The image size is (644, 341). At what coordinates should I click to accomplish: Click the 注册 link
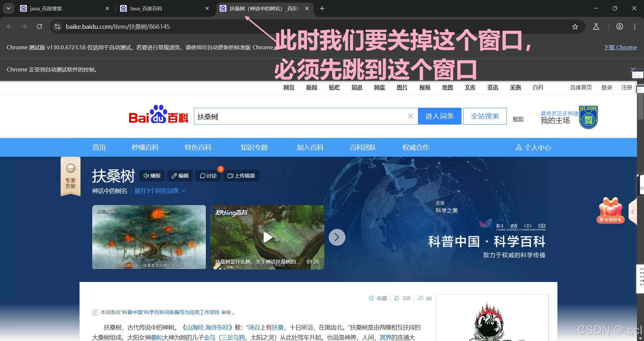tap(627, 87)
